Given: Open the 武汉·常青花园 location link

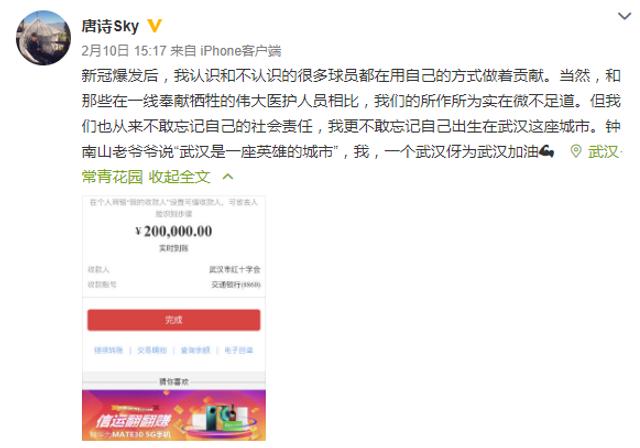Looking at the screenshot, I should 604,152.
